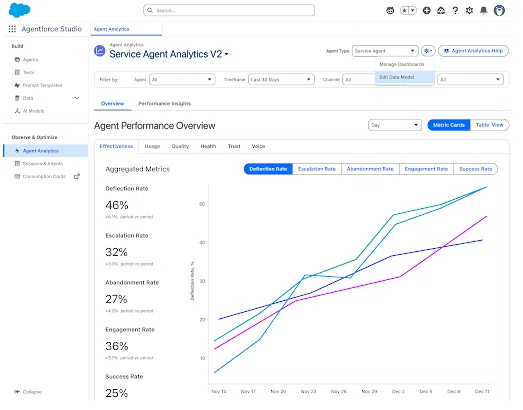Select the Metric Cards view
The height and width of the screenshot is (410, 523).
[449, 125]
